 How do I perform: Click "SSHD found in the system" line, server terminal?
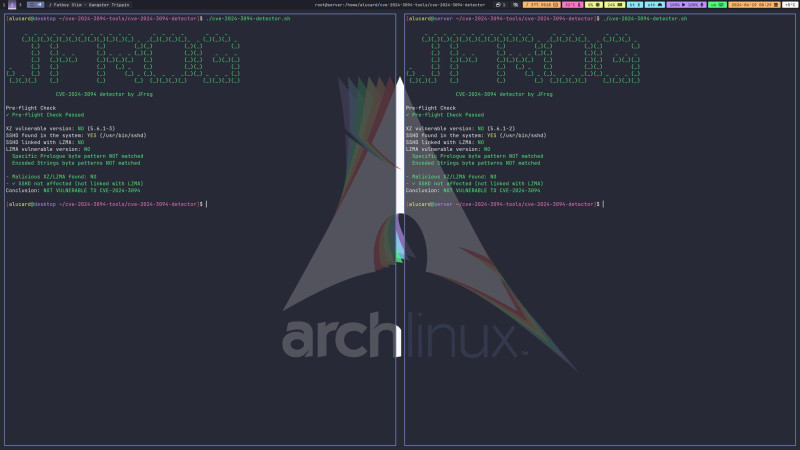(476, 135)
